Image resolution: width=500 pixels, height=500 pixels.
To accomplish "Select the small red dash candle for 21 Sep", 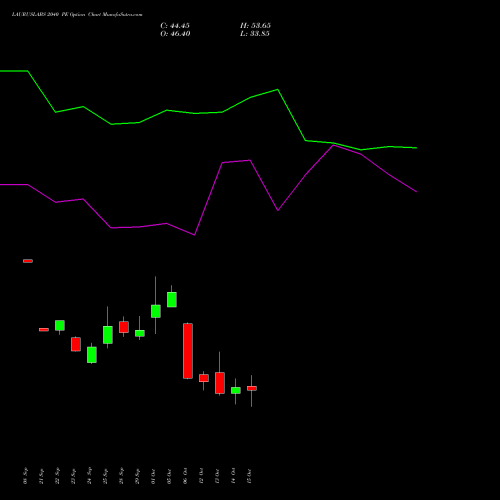I will 44,330.
